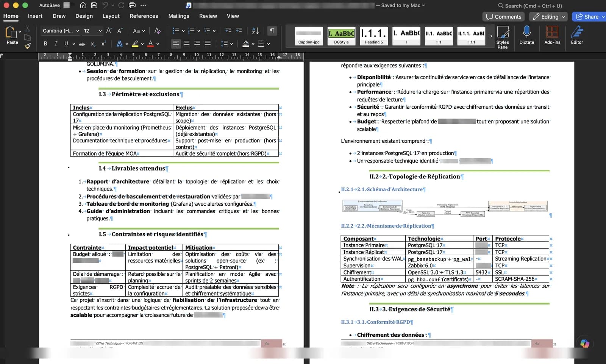
Task: Open the multilevel list dropdown
Action: click(214, 31)
